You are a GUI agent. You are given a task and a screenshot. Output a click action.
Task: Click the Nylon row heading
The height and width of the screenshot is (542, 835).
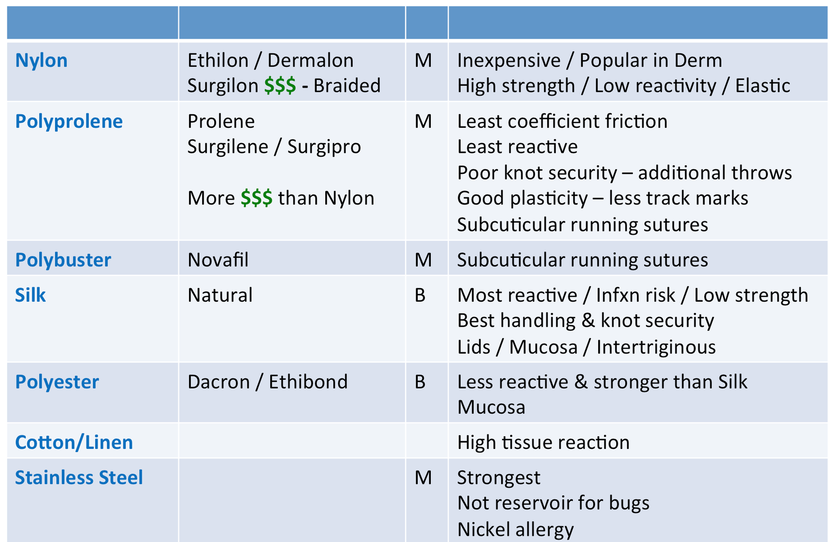pyautogui.click(x=41, y=60)
